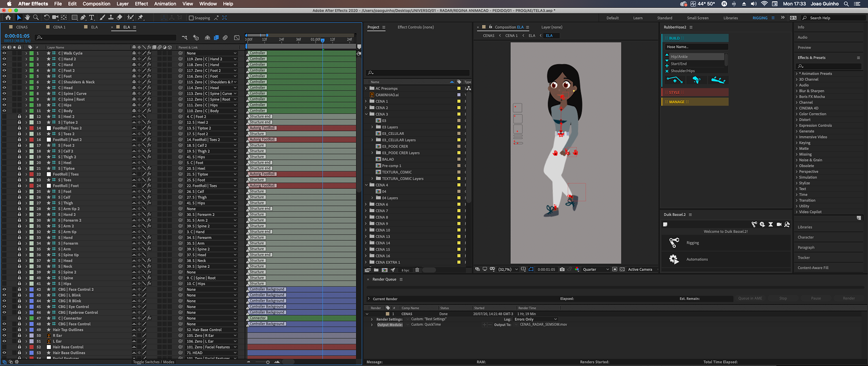
Task: Hide the C | Walk Cycle layer
Action: coord(5,53)
